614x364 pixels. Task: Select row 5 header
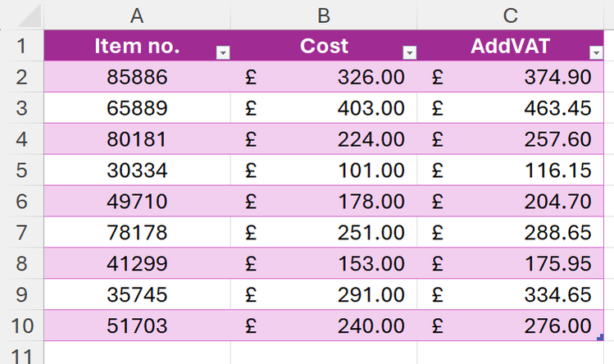[x=21, y=171]
